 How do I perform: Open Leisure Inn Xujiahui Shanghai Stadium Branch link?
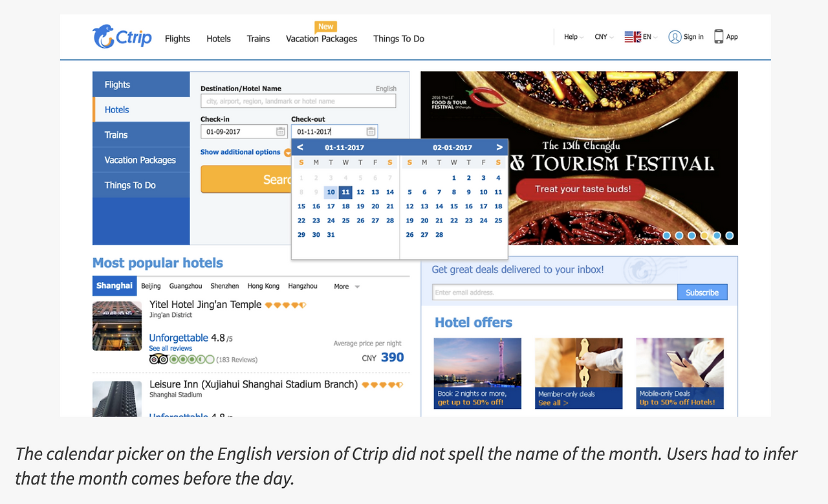coord(254,384)
